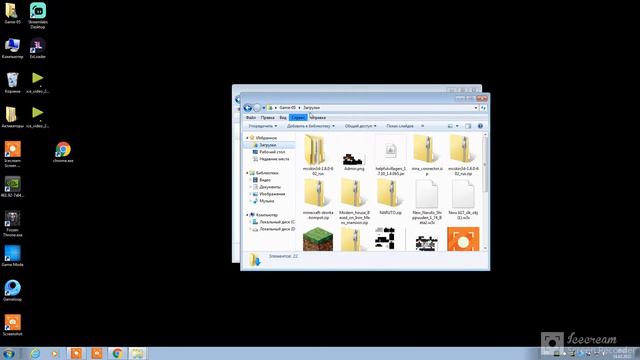640x360 pixels.
Task: Open the Файл menu
Action: click(251, 118)
